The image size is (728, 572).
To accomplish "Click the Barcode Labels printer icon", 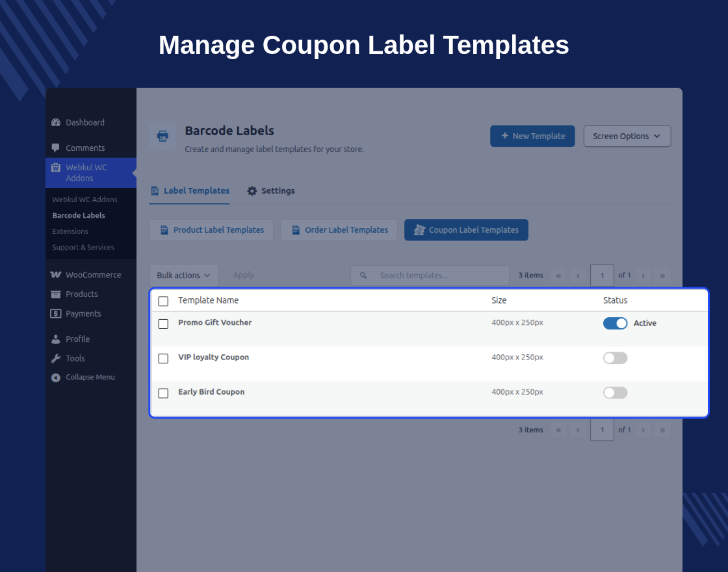I will tap(162, 136).
